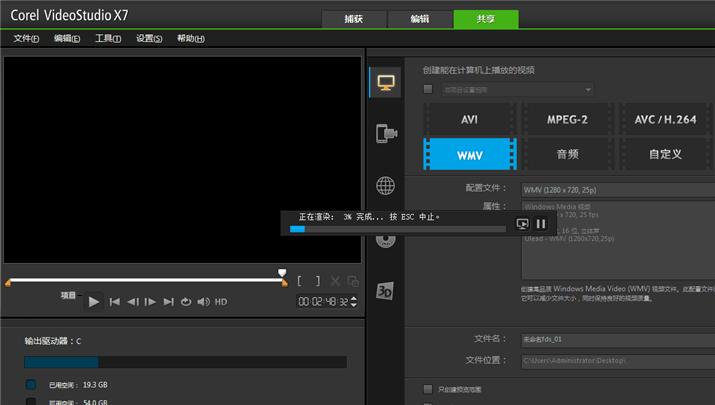
Task: Choose the 音频 audio format button
Action: (x=567, y=155)
